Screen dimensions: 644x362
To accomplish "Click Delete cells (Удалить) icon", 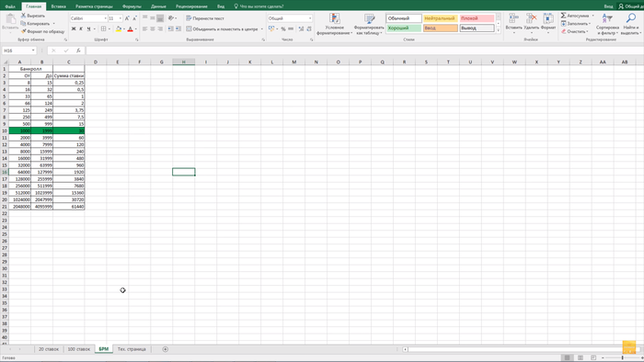I will pyautogui.click(x=532, y=18).
